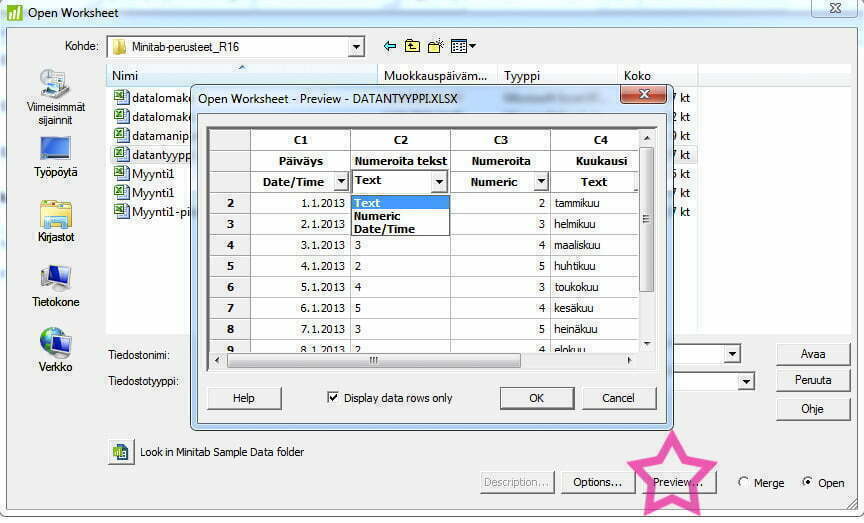Image resolution: width=864 pixels, height=523 pixels.
Task: Open Verkko in the places bar
Action: (x=55, y=350)
